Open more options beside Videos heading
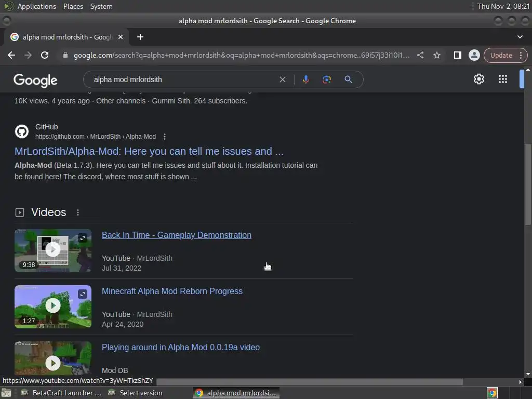Viewport: 532px width, 399px height. (x=78, y=212)
